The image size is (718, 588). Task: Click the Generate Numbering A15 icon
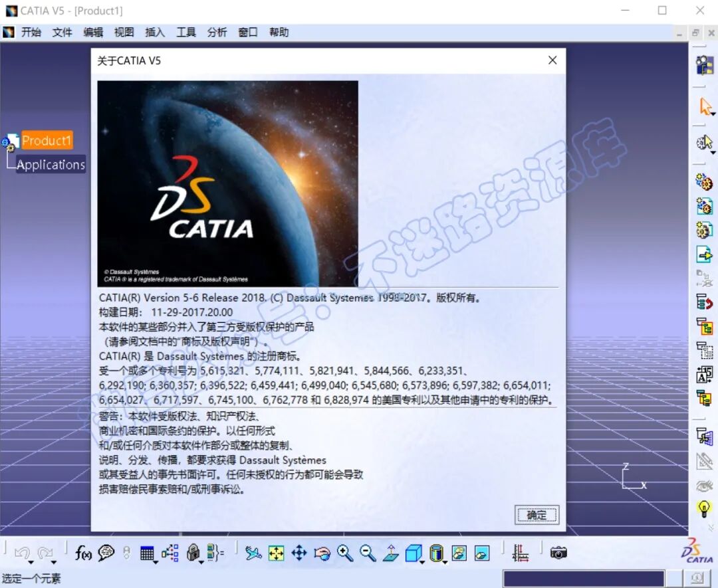point(704,375)
